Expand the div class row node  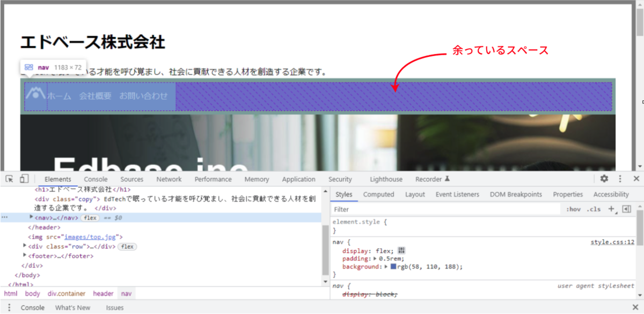point(25,246)
